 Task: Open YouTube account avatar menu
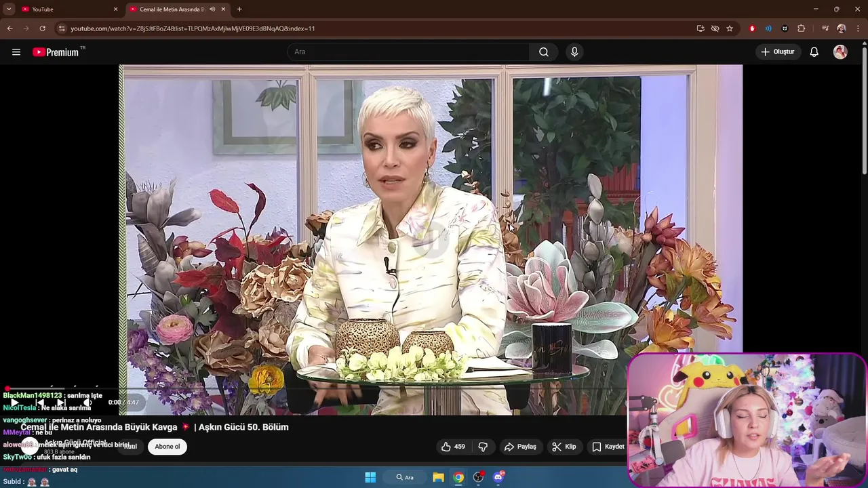pyautogui.click(x=840, y=52)
